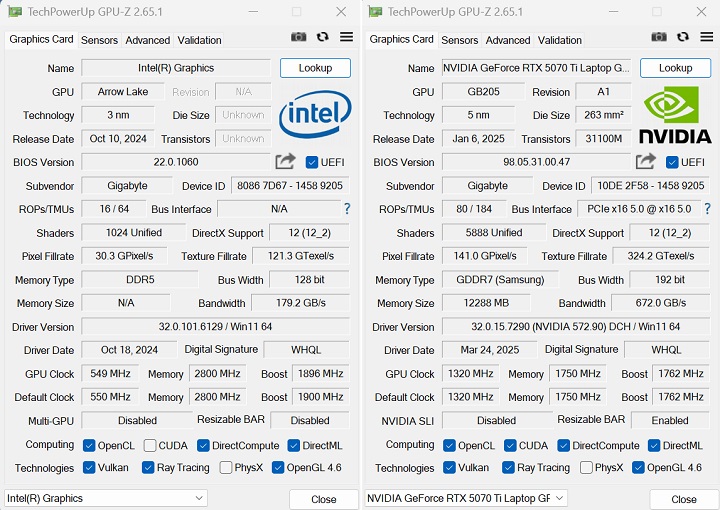Click the 12288 MB memory size value
Image resolution: width=720 pixels, height=510 pixels.
point(486,303)
